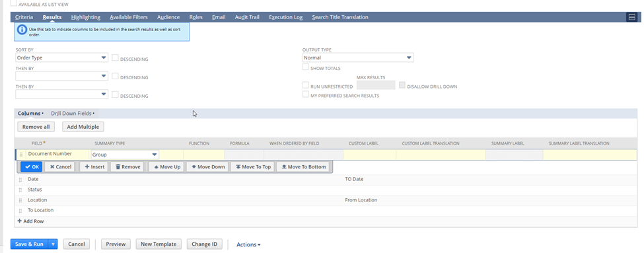Click the info icon in the blue hint box

pos(22,30)
